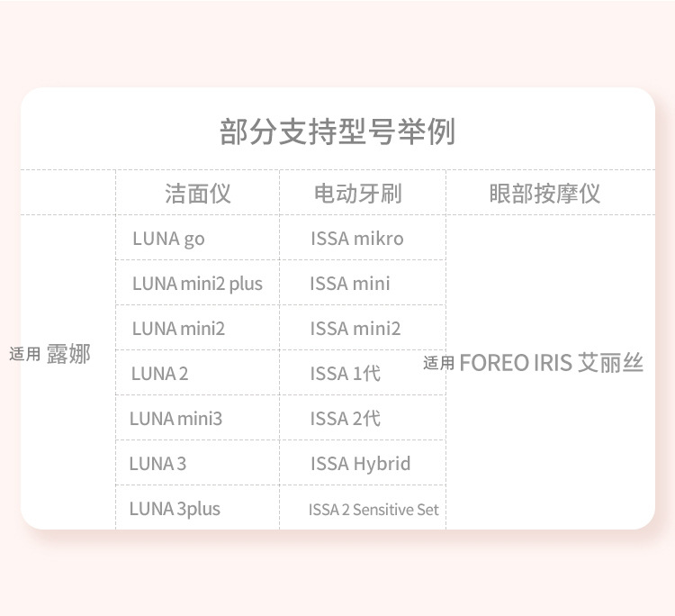The image size is (675, 616).
Task: Click the ISSA 1代 entry
Action: pos(346,373)
